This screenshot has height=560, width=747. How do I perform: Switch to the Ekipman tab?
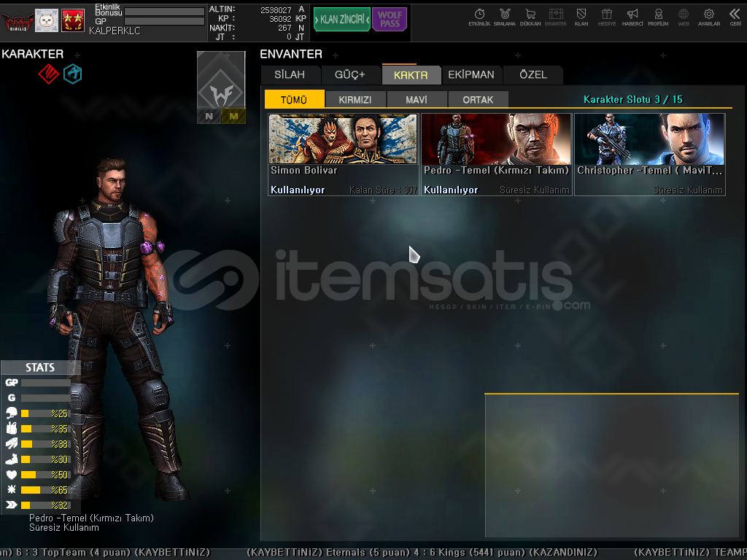(471, 75)
